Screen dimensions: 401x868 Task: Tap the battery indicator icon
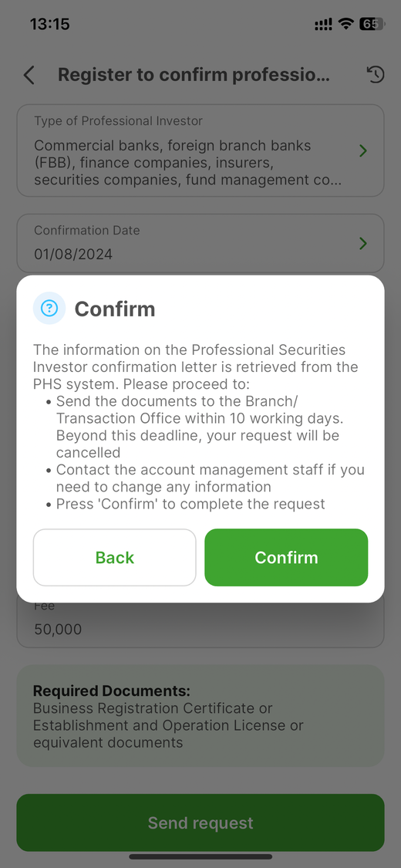point(371,24)
